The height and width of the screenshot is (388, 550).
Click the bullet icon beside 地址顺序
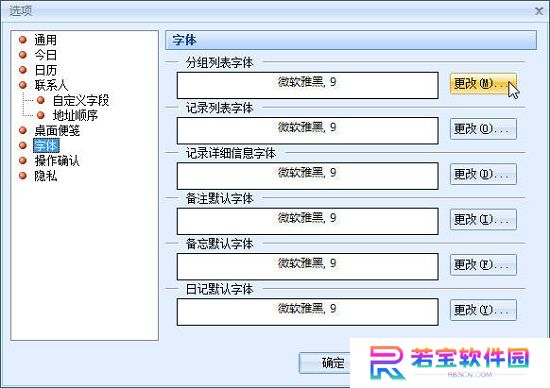41,115
